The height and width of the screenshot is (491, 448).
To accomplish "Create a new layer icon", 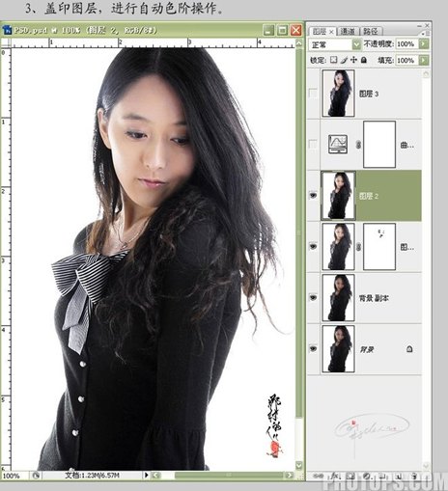I will coord(399,476).
